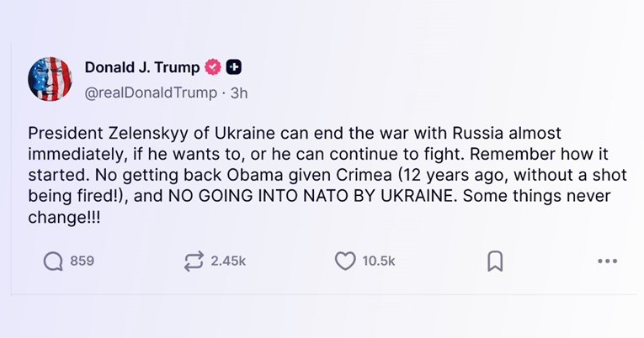Click the 859 replies count
The width and height of the screenshot is (644, 338).
(82, 261)
